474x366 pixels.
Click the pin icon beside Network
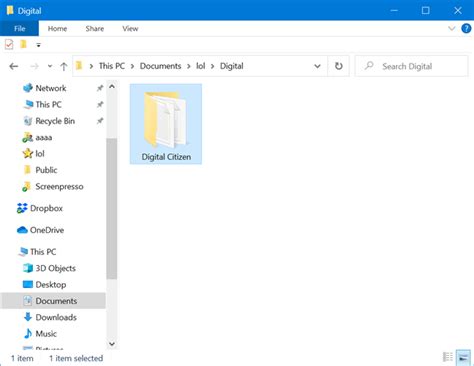coord(100,88)
